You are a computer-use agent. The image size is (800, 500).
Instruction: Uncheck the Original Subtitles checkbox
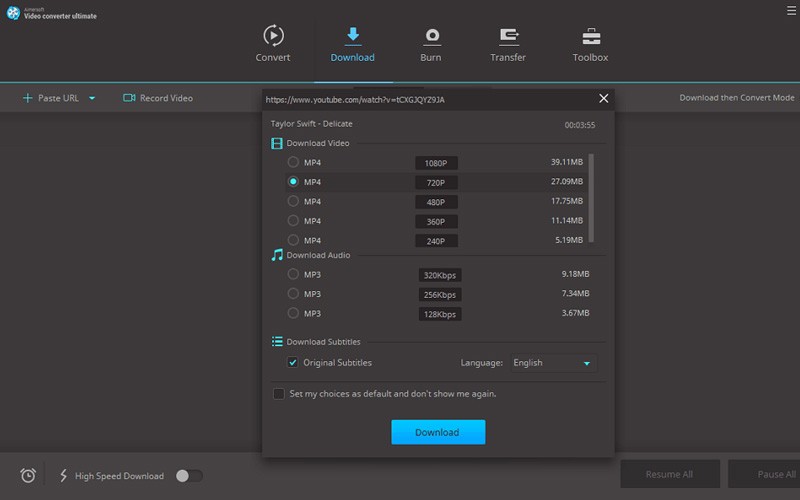click(292, 362)
